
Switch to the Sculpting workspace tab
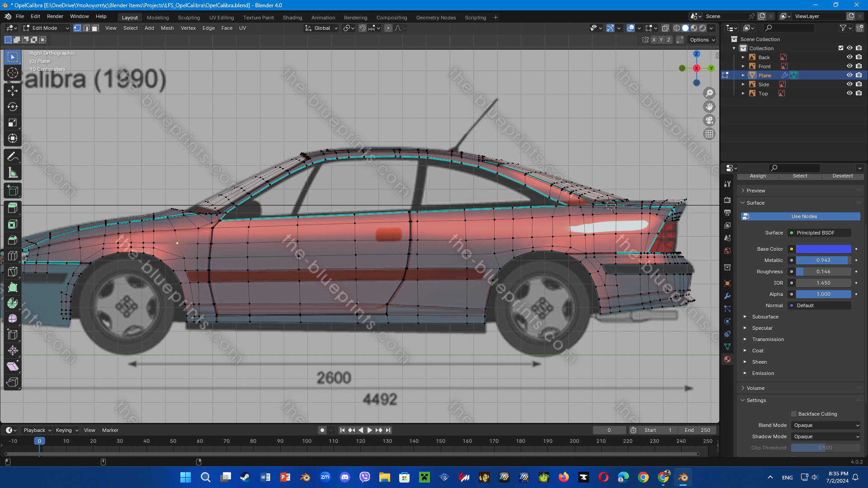[189, 18]
